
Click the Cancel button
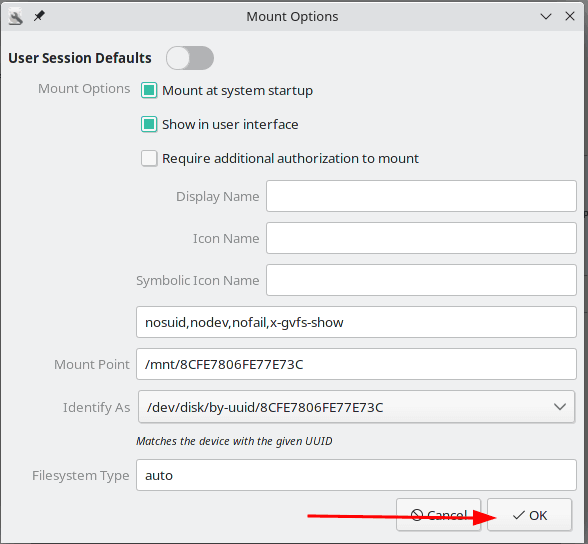438,515
